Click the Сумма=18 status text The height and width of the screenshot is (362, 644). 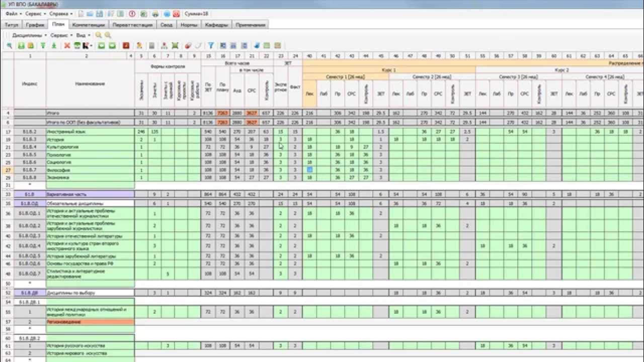(196, 14)
